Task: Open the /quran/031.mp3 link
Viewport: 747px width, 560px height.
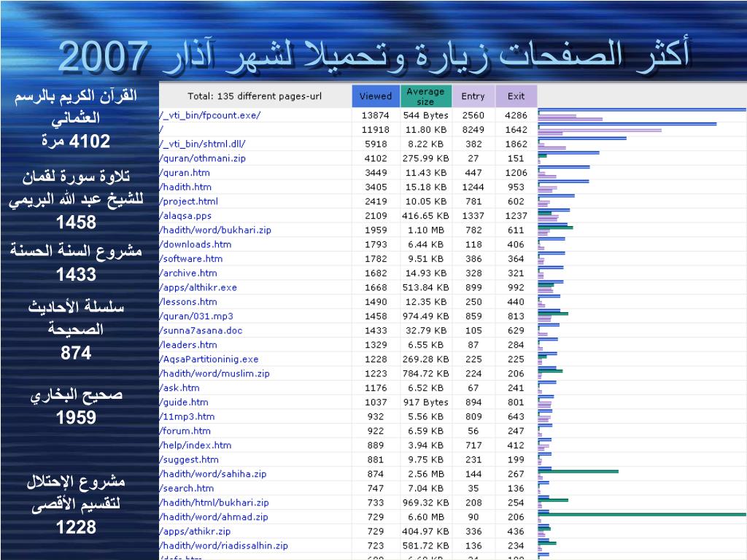Action: [196, 316]
